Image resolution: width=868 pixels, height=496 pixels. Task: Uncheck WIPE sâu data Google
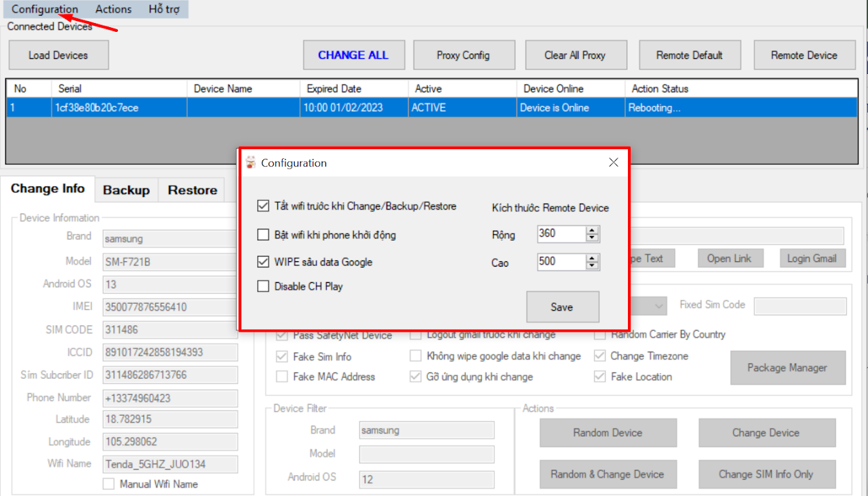point(263,262)
